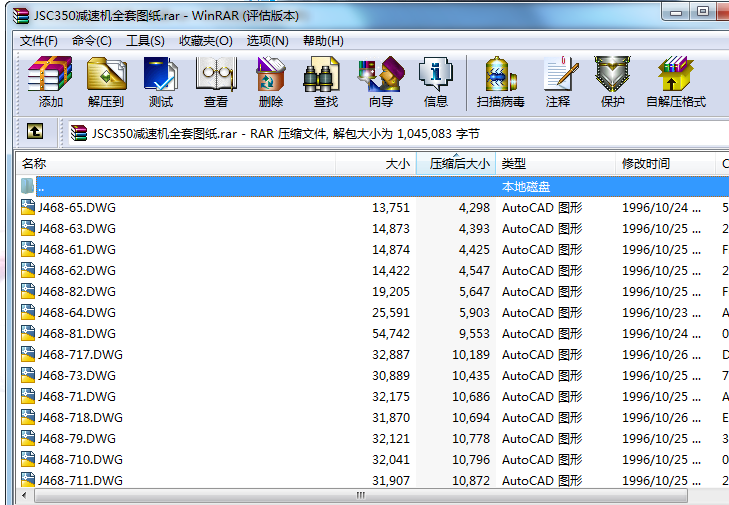The width and height of the screenshot is (729, 505).
Task: Show archive Info (信息) icon
Action: 436,74
